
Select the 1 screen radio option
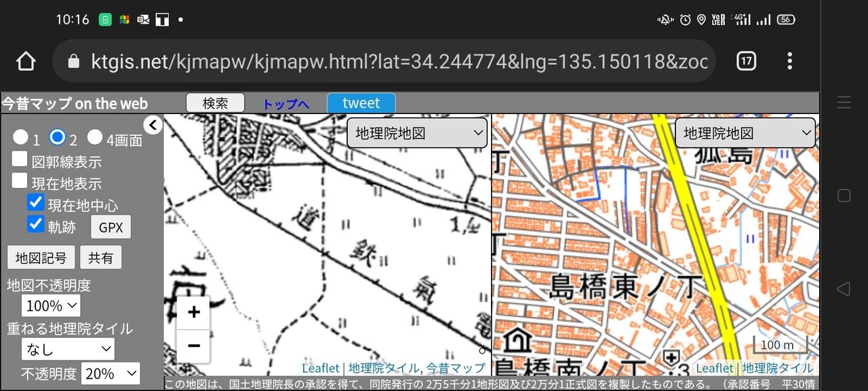coord(20,138)
